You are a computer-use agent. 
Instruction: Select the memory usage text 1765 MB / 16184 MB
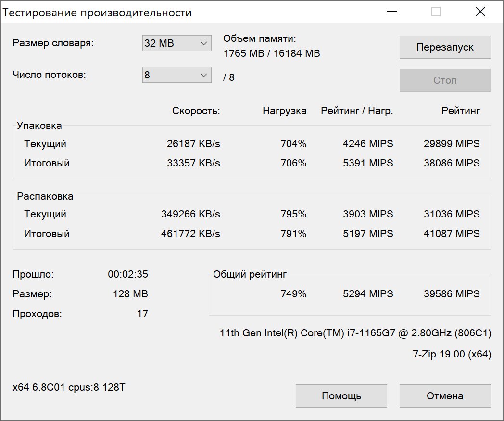(272, 53)
